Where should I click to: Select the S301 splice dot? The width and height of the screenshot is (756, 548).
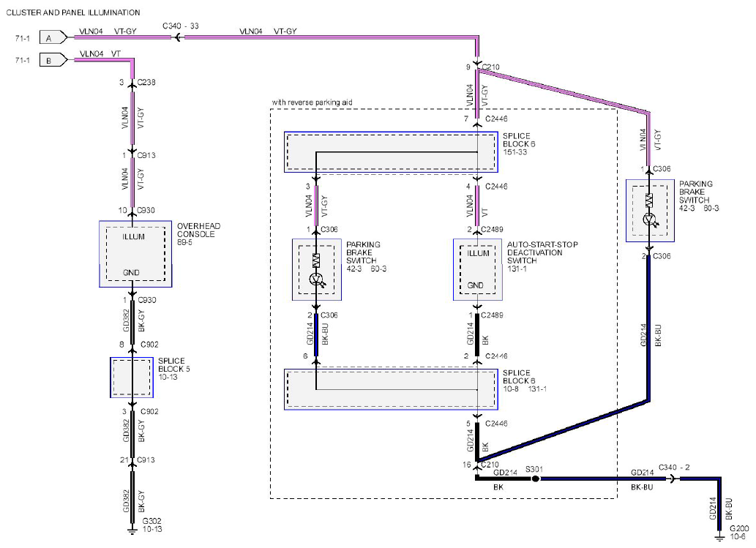coord(535,478)
